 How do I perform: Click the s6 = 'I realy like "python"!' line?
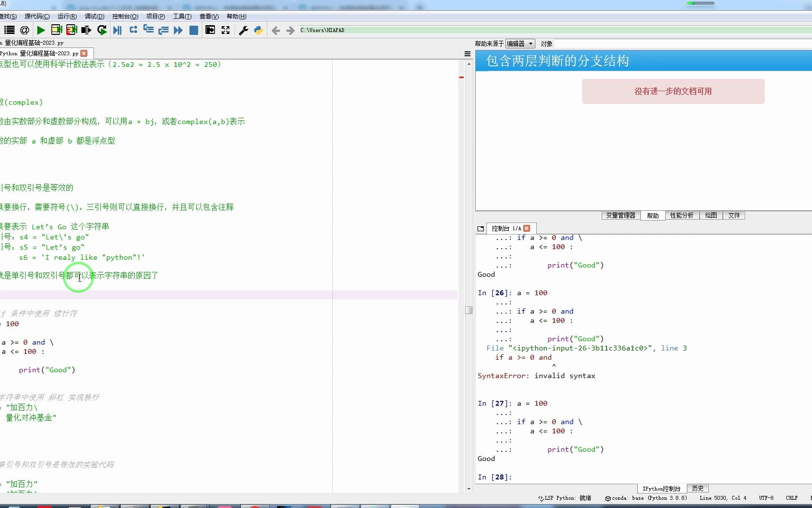click(x=82, y=257)
